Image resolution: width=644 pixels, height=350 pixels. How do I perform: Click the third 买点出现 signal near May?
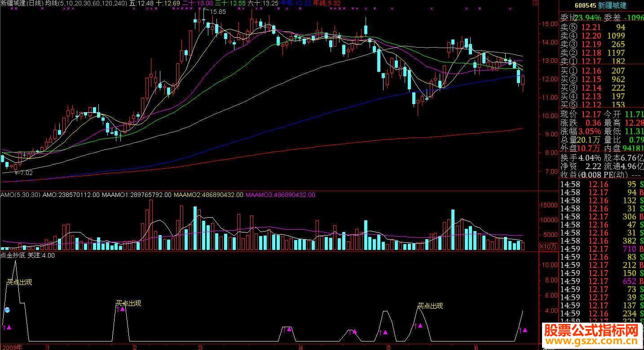pos(430,306)
